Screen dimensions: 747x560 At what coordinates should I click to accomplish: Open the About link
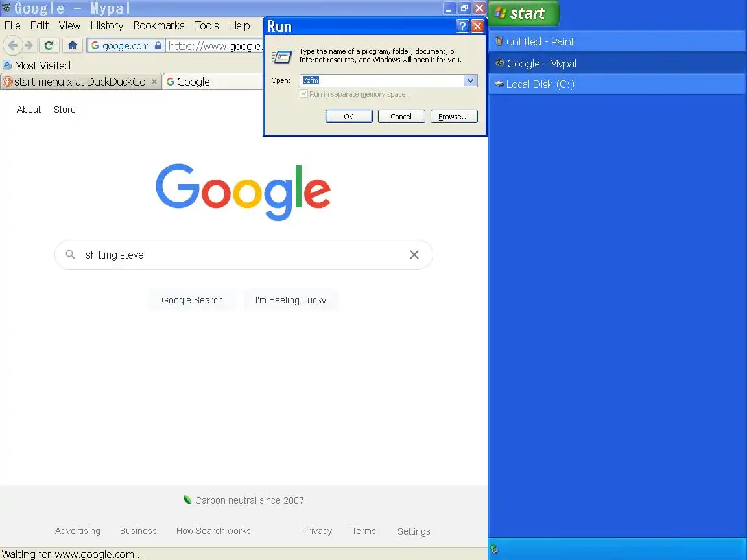tap(29, 110)
